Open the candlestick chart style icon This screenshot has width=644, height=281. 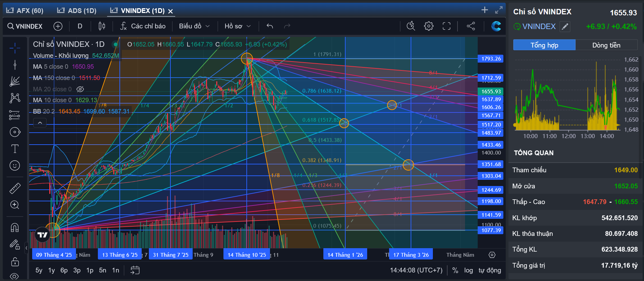(x=102, y=26)
